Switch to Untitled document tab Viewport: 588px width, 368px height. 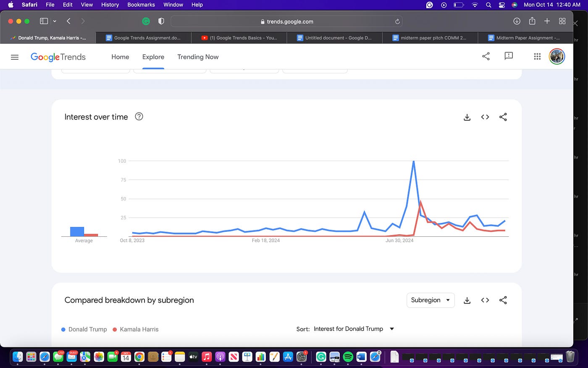[x=334, y=38]
